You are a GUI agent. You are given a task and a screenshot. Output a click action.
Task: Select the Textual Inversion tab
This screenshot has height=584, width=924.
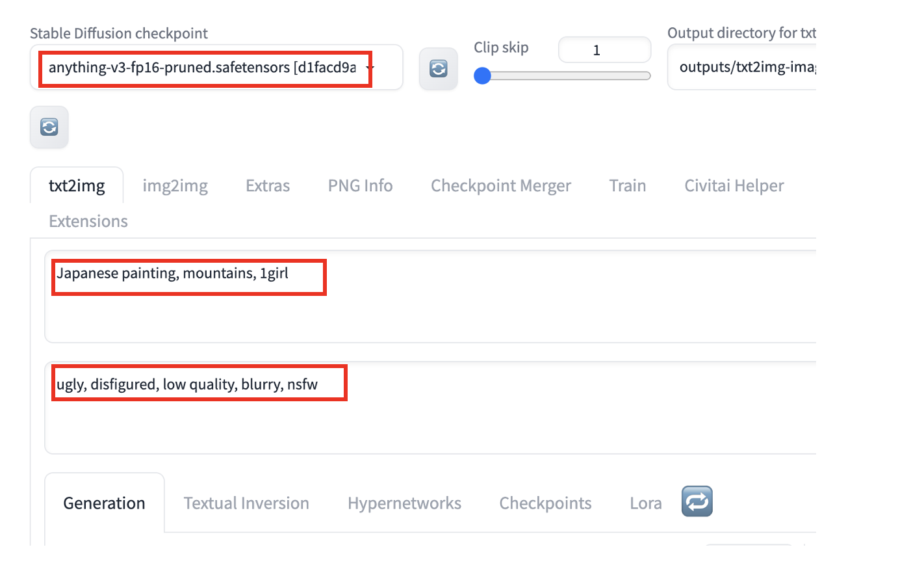point(246,503)
